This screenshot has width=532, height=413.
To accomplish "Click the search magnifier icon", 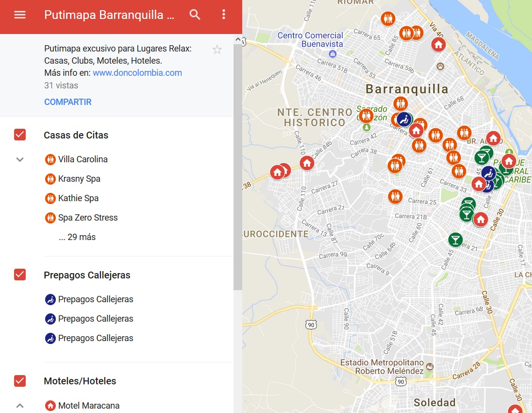I will [195, 15].
